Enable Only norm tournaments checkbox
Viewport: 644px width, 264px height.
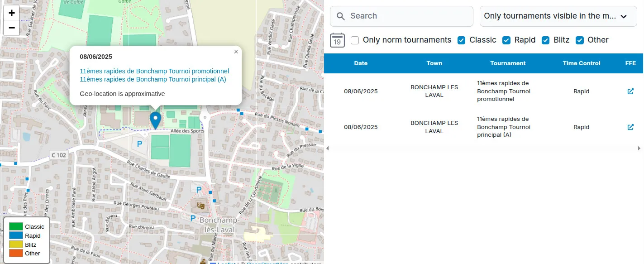[x=355, y=40]
